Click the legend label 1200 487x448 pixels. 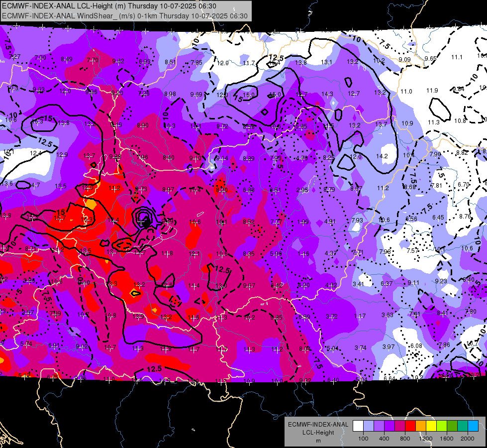426,439
